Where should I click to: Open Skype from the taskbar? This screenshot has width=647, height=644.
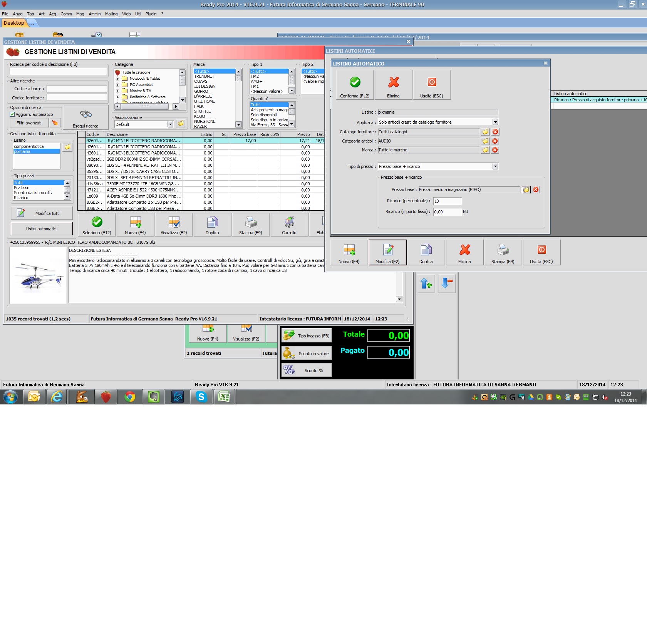201,397
